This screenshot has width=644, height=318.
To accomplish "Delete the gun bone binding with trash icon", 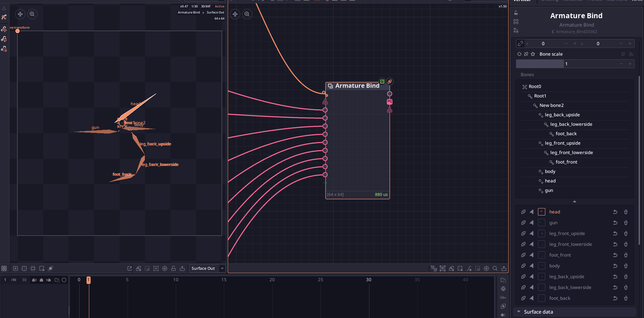I will [x=626, y=223].
